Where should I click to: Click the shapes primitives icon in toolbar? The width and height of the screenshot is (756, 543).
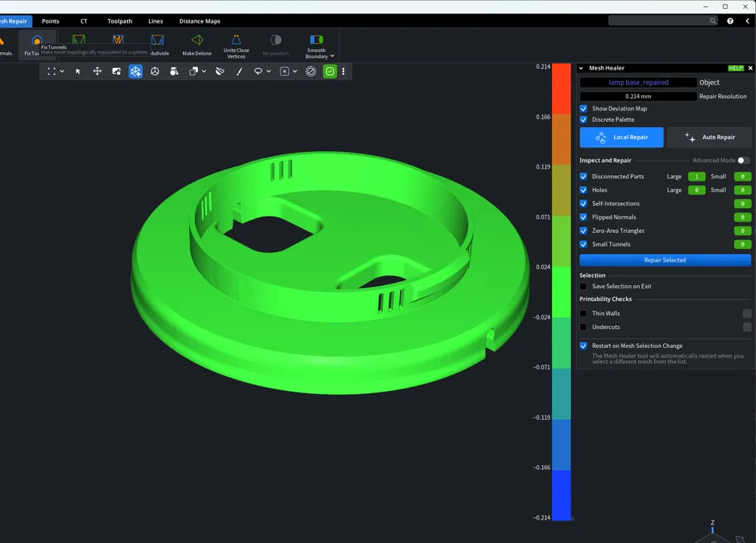point(174,71)
